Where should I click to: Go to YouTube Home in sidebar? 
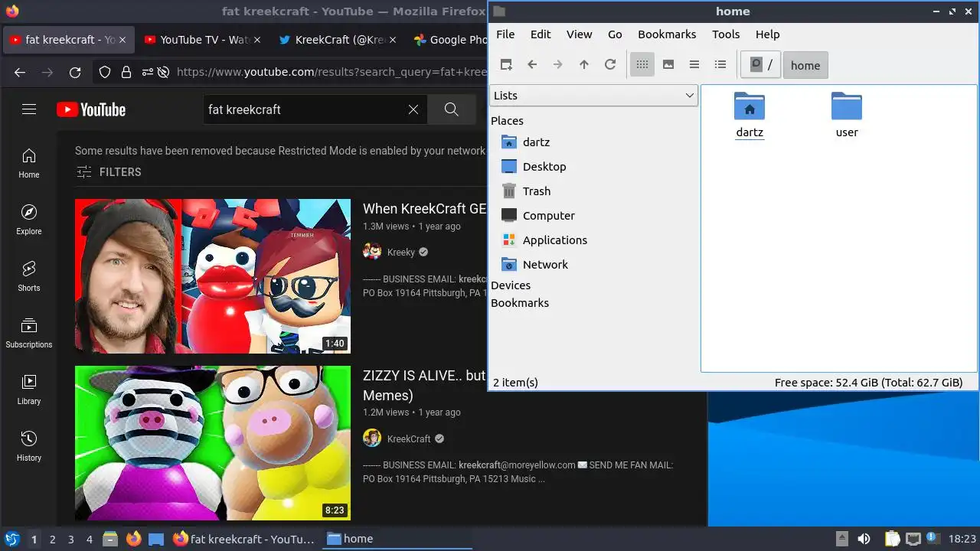(x=29, y=163)
